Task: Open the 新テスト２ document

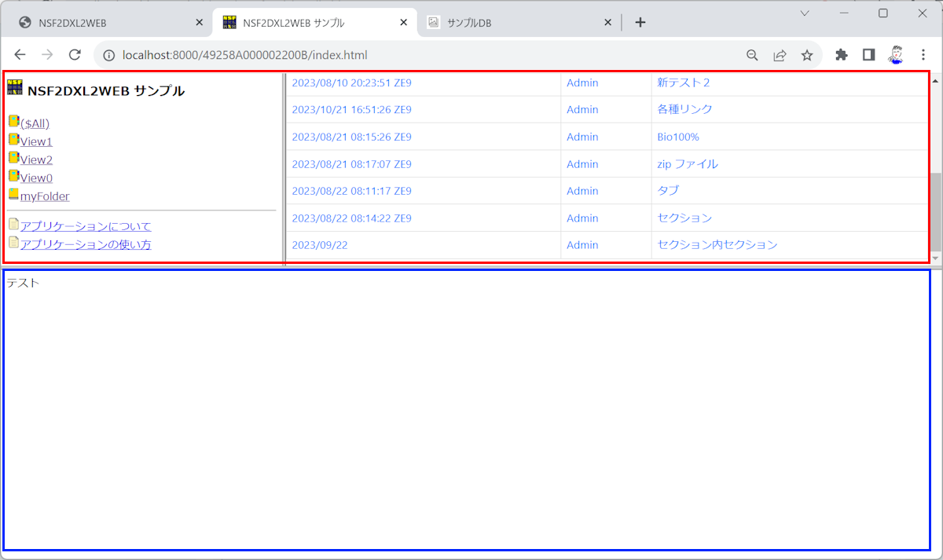Action: click(683, 82)
